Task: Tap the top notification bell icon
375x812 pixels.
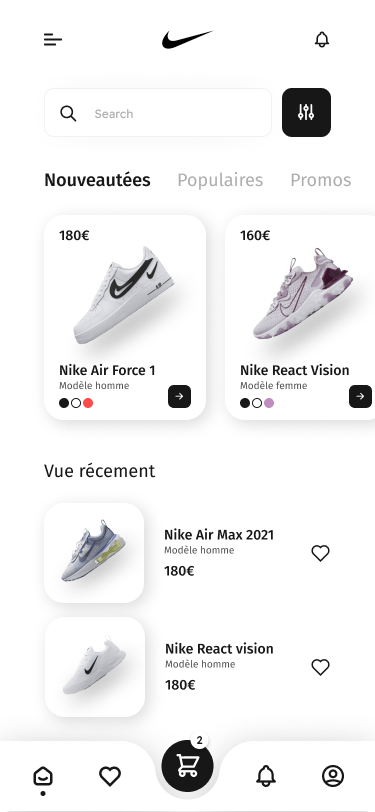Action: coord(322,40)
